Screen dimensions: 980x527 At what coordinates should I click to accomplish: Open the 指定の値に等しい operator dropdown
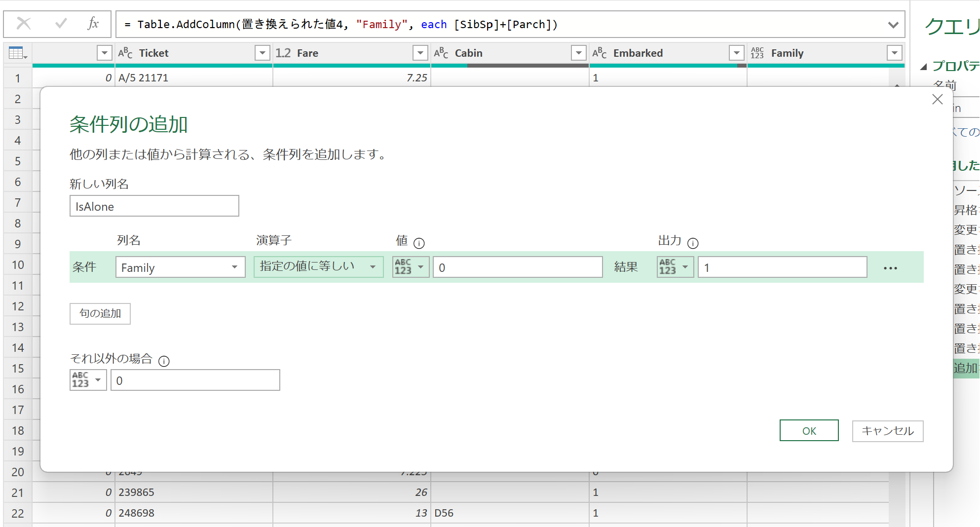(x=373, y=266)
